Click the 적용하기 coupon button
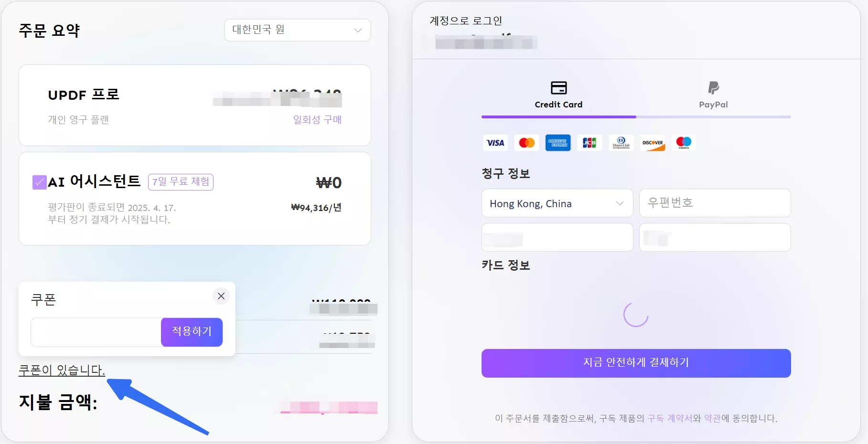The height and width of the screenshot is (444, 868). [192, 332]
